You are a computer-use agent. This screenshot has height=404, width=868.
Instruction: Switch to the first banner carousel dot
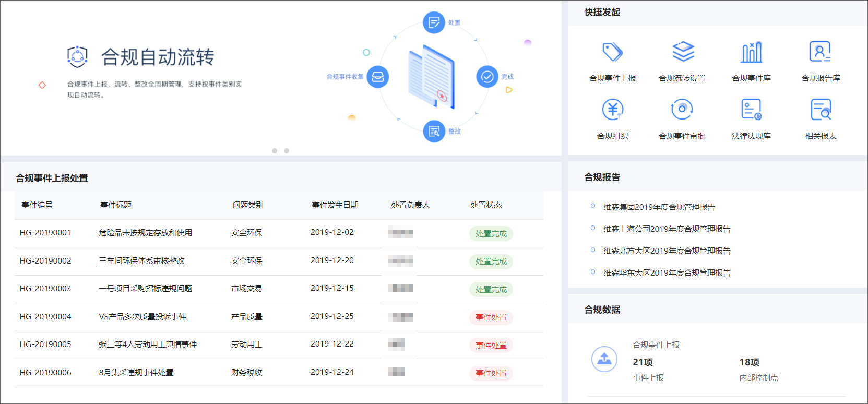[275, 151]
